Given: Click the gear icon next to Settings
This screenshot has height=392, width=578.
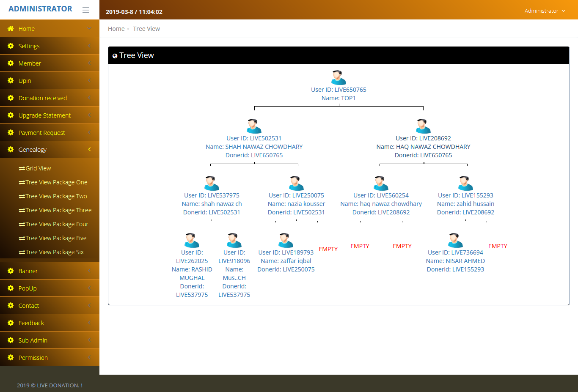Looking at the screenshot, I should pos(11,46).
